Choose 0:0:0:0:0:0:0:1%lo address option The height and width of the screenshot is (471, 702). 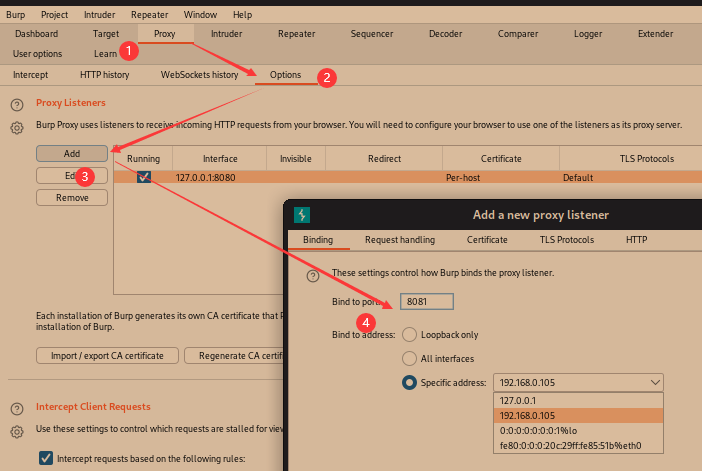coord(578,430)
